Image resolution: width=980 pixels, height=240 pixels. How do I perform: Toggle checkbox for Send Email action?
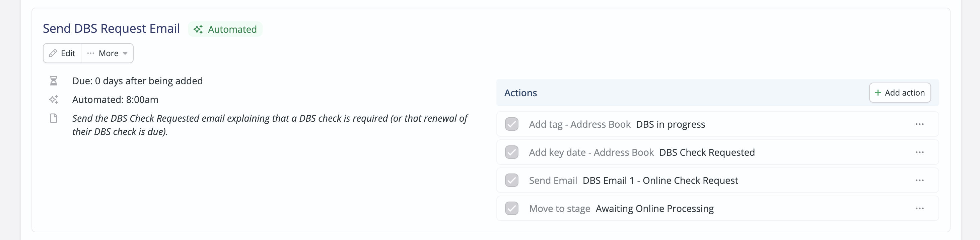pos(511,181)
